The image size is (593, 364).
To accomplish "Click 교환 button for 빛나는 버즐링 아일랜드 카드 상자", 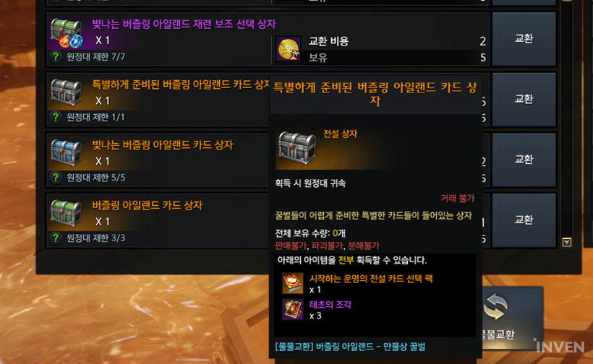I will [524, 160].
